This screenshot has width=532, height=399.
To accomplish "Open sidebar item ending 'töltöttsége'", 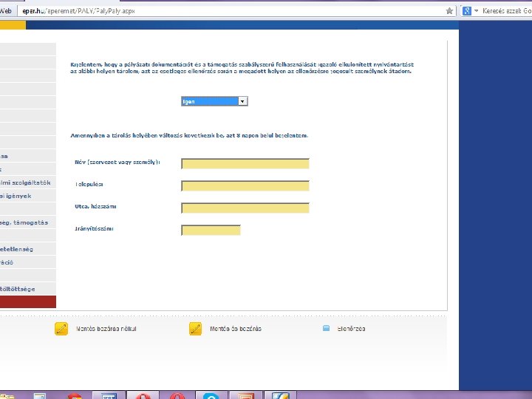I will click(x=28, y=289).
